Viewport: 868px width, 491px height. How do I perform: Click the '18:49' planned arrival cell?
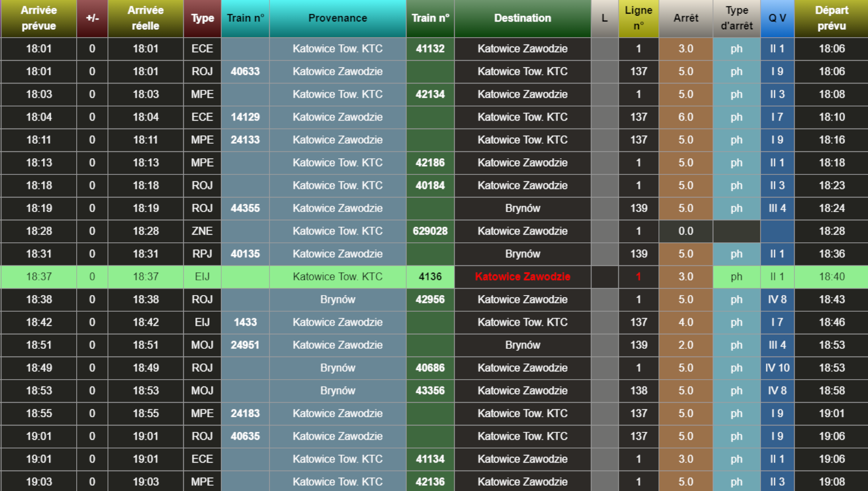39,368
